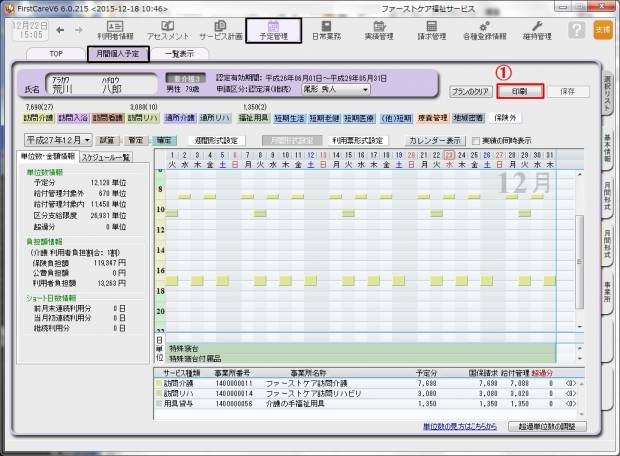Expand the care manager 尾形 勇人 dropdown
Viewport: 620px width, 456px height.
pos(337,87)
